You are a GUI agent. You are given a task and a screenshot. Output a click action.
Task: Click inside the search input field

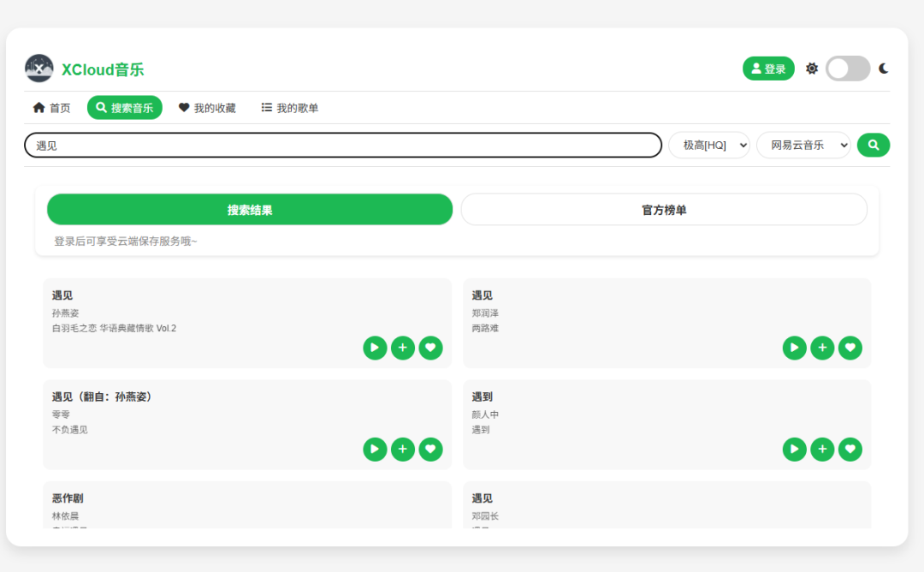(x=342, y=145)
